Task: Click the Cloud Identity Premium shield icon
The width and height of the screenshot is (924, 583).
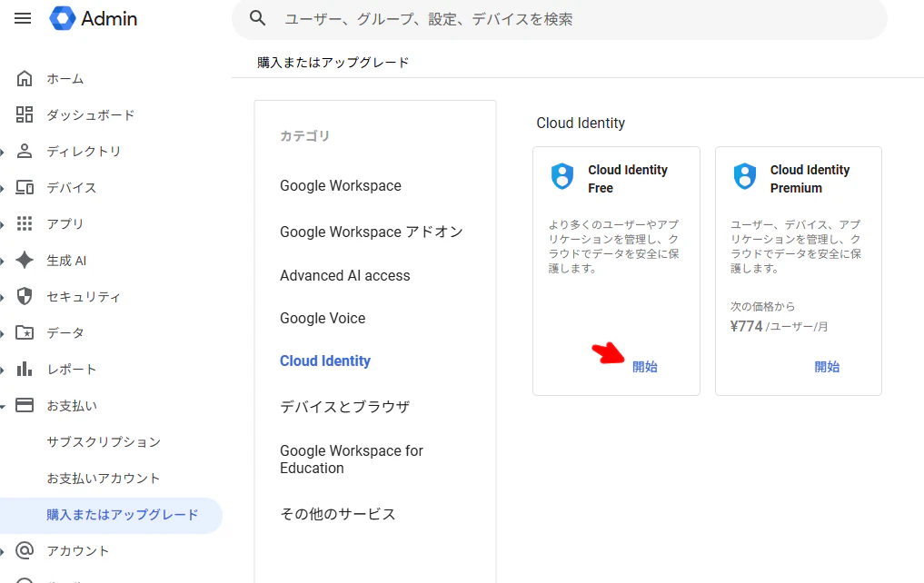Action: (745, 176)
